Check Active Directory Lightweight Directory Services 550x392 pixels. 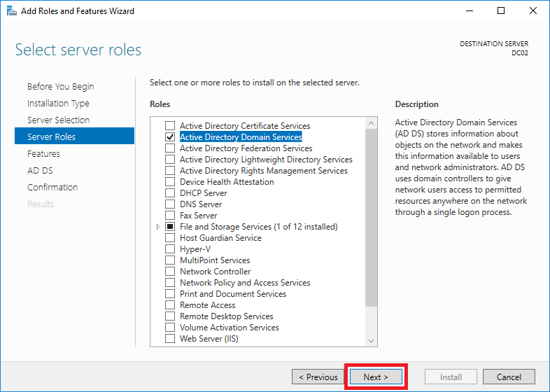click(170, 160)
